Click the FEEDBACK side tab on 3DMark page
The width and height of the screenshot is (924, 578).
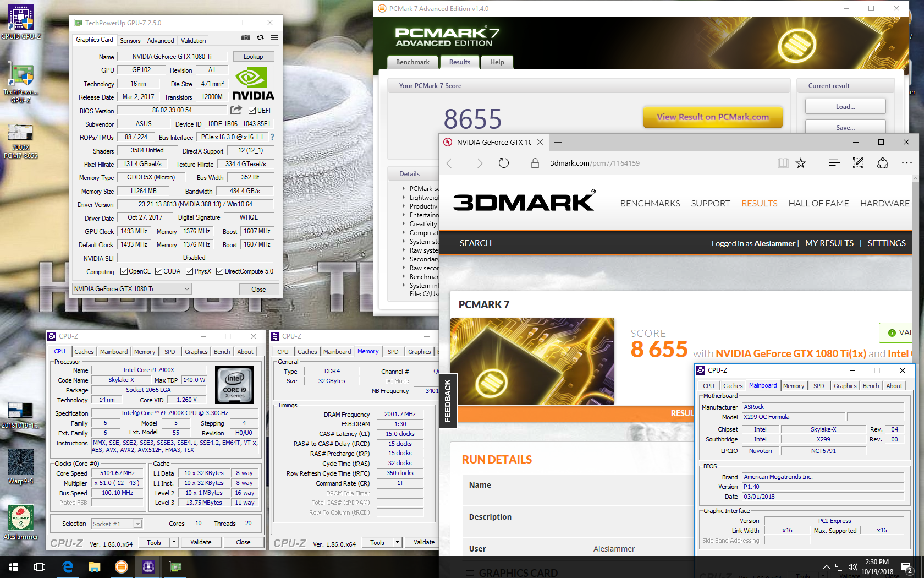(x=447, y=400)
